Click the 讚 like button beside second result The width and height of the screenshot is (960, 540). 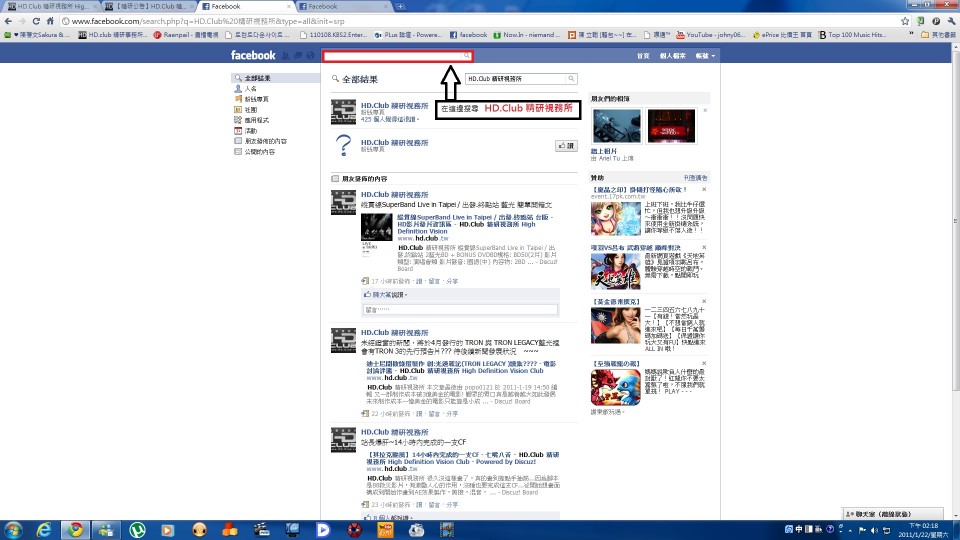point(566,146)
